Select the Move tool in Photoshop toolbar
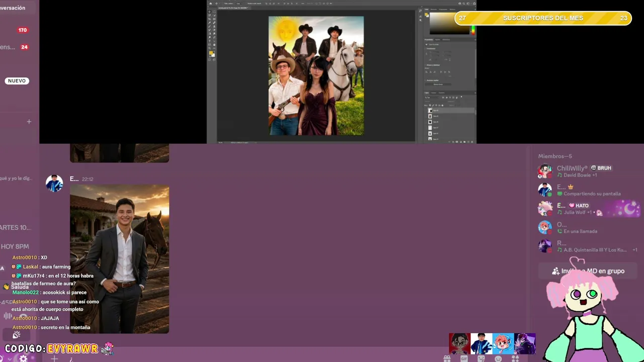The height and width of the screenshot is (362, 644). coord(210,12)
